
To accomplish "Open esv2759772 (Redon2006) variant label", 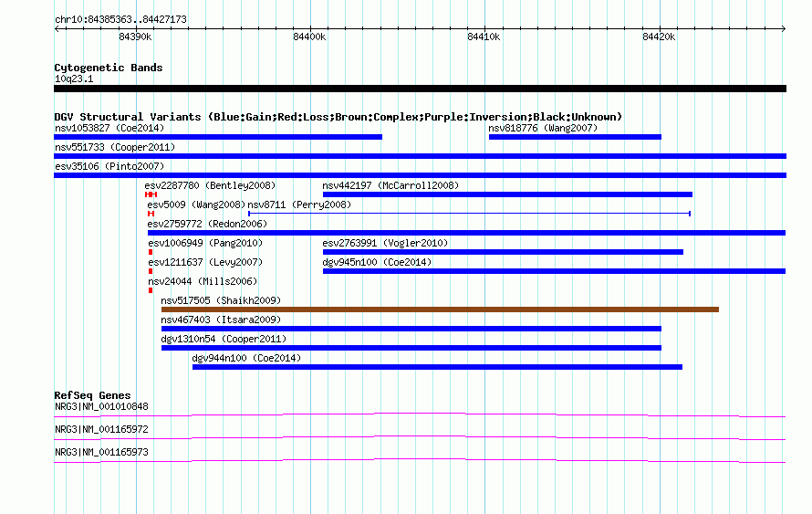I will tap(207, 224).
